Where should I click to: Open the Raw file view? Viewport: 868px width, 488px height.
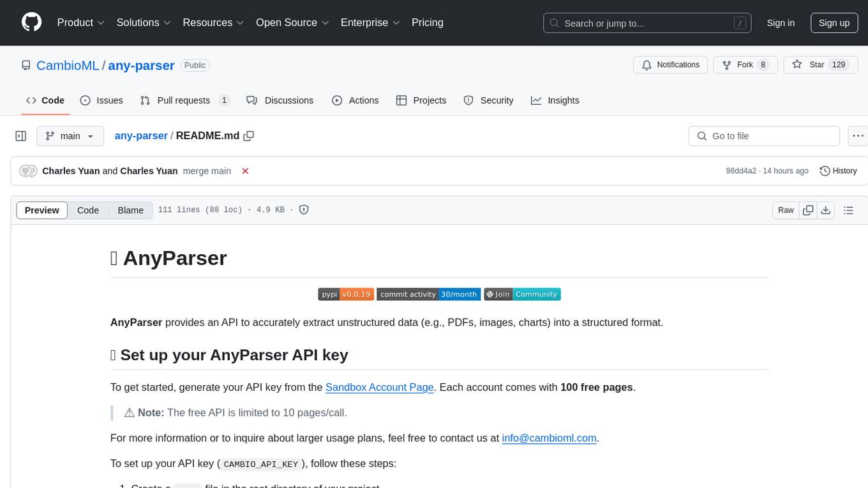pos(786,210)
